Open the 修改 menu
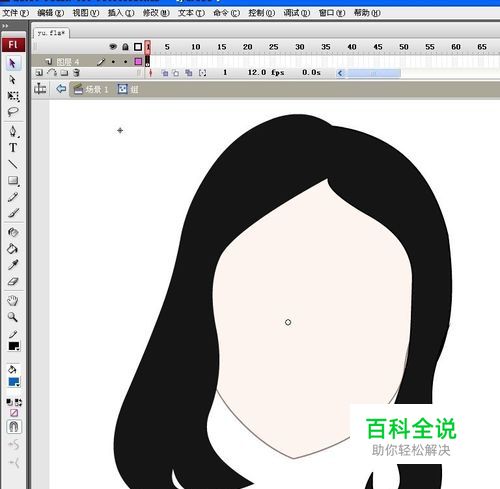The image size is (500, 489). pyautogui.click(x=156, y=13)
